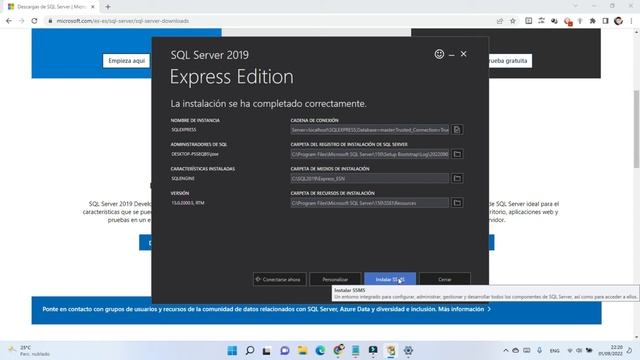
Task: Open Microsoft Edge from the taskbar
Action: (320, 350)
